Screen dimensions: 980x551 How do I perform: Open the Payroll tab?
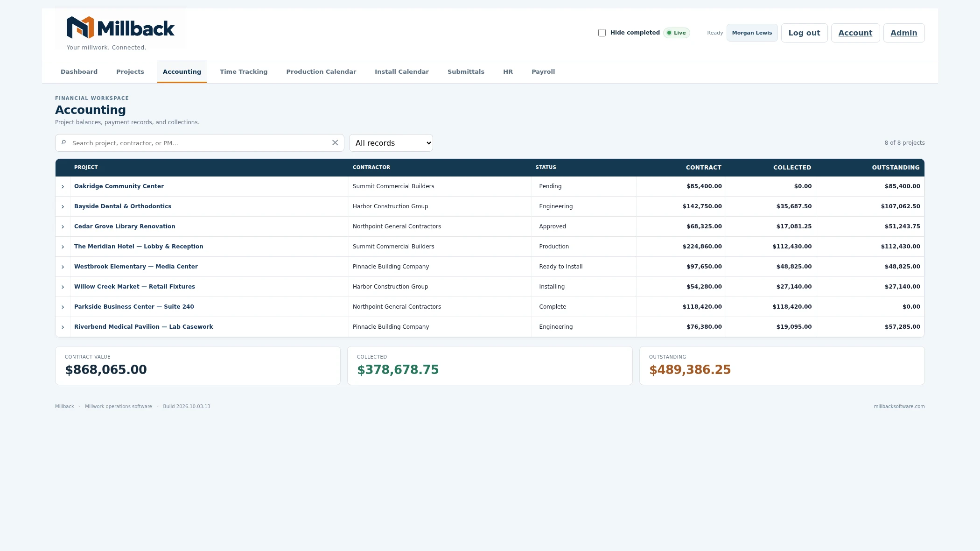pos(543,71)
